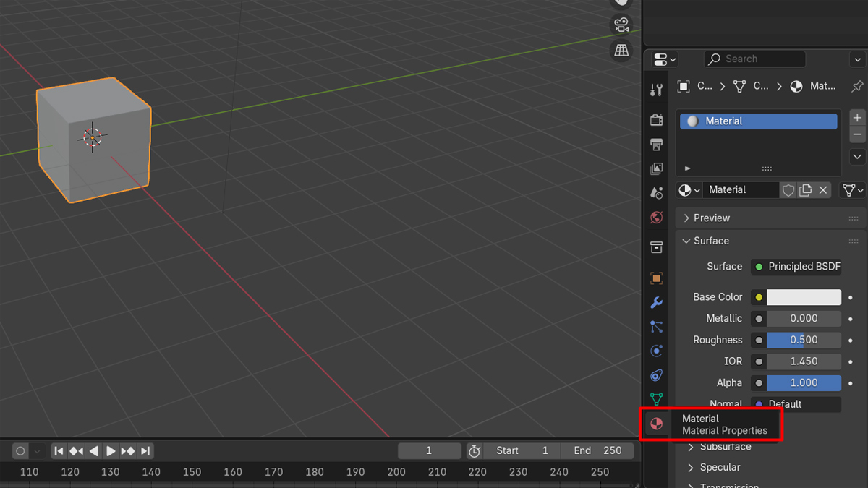Open the properties options dropdown beside Search
Screen dimensions: 868x488
858,59
